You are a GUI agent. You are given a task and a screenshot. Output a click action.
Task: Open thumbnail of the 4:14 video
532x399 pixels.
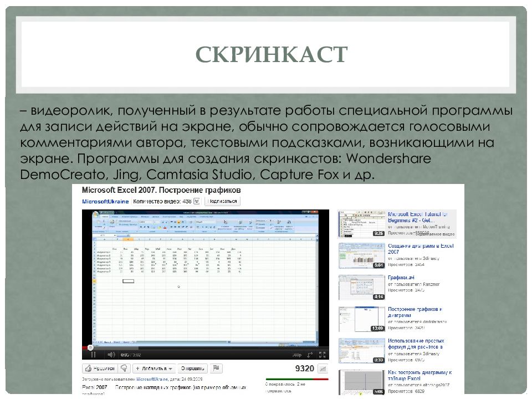[x=361, y=288]
